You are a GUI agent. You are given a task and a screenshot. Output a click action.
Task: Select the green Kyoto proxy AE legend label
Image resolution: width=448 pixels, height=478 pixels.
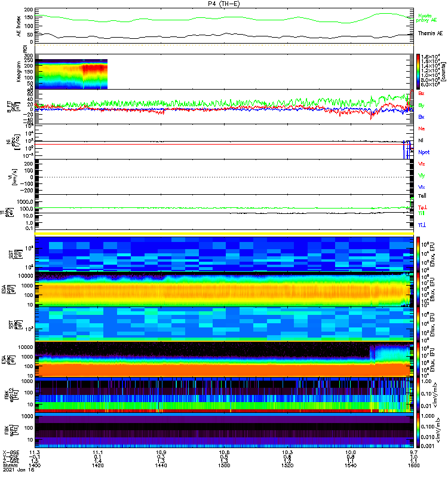[x=426, y=18]
